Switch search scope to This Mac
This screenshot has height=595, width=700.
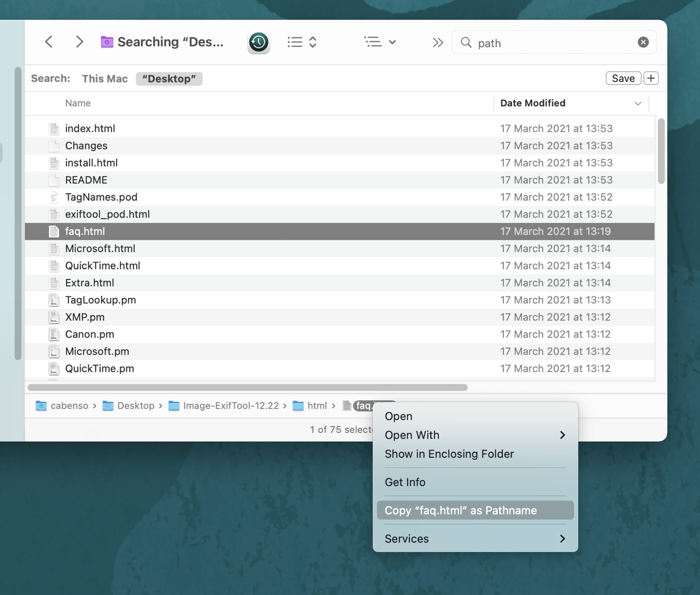[104, 79]
